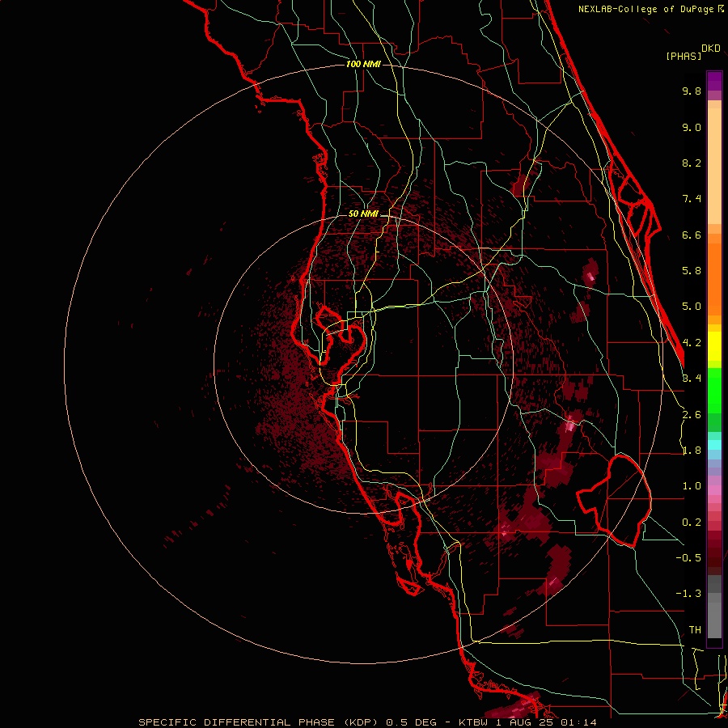728x728 pixels.
Task: Click the 9.0 value on the color scale
Action: pyautogui.click(x=692, y=127)
